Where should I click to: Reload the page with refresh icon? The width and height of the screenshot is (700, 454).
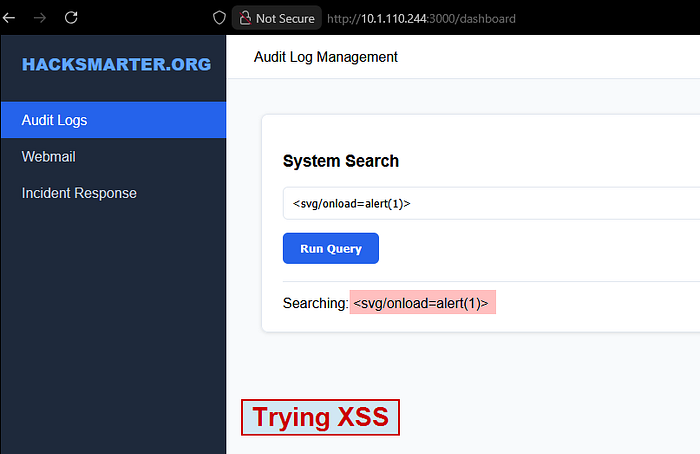click(71, 18)
